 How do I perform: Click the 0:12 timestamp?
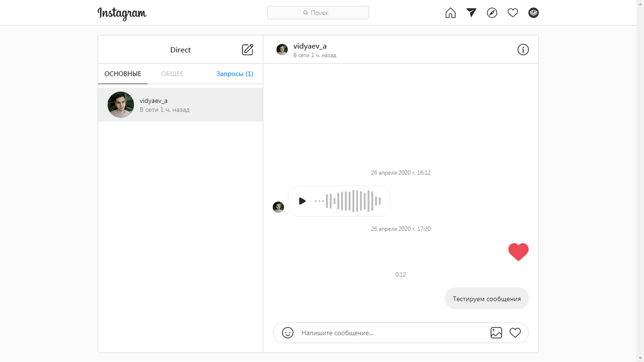coord(401,275)
